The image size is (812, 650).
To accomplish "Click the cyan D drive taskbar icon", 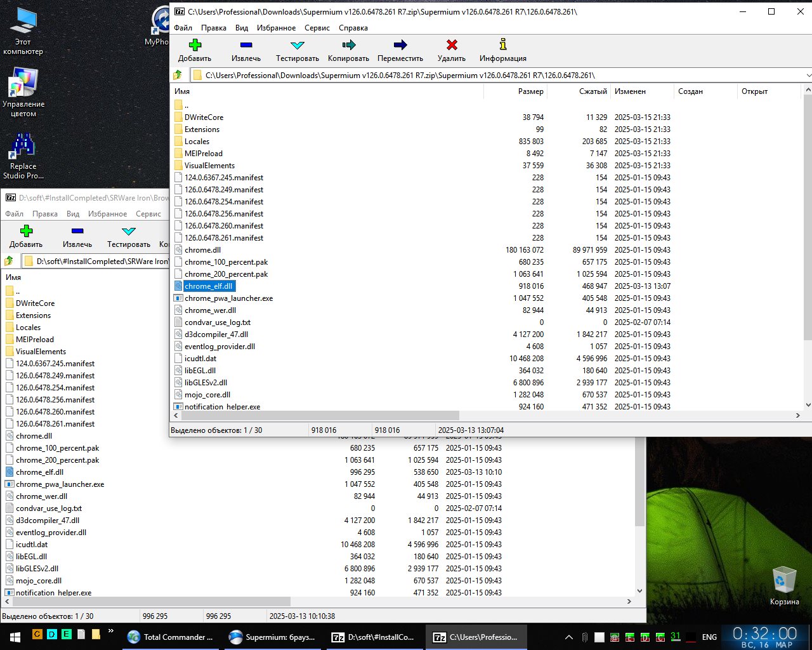I will [51, 634].
